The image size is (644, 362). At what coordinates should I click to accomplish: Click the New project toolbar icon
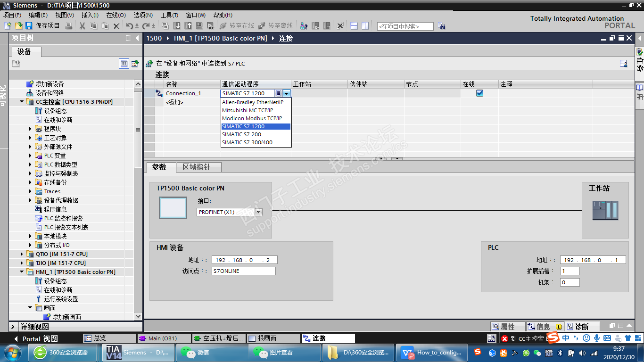point(8,26)
